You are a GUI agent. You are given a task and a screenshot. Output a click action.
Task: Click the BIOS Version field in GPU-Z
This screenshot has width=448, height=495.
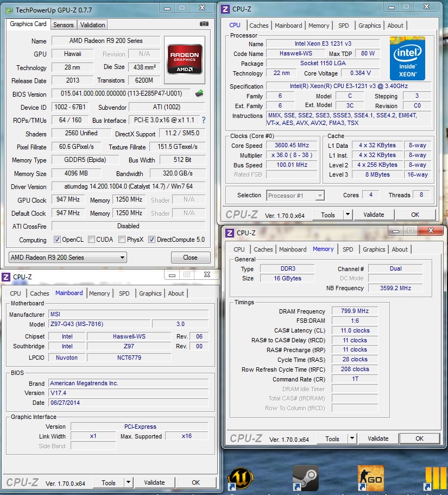click(x=122, y=93)
